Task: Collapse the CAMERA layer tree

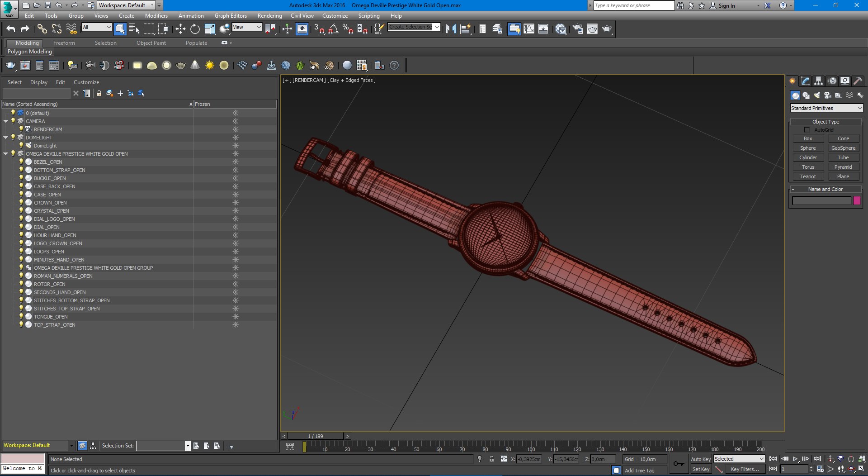Action: [x=5, y=121]
